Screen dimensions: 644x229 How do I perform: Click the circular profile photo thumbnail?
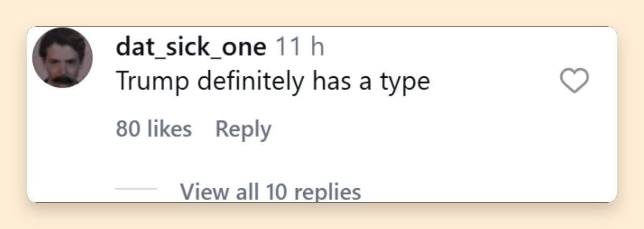62,58
